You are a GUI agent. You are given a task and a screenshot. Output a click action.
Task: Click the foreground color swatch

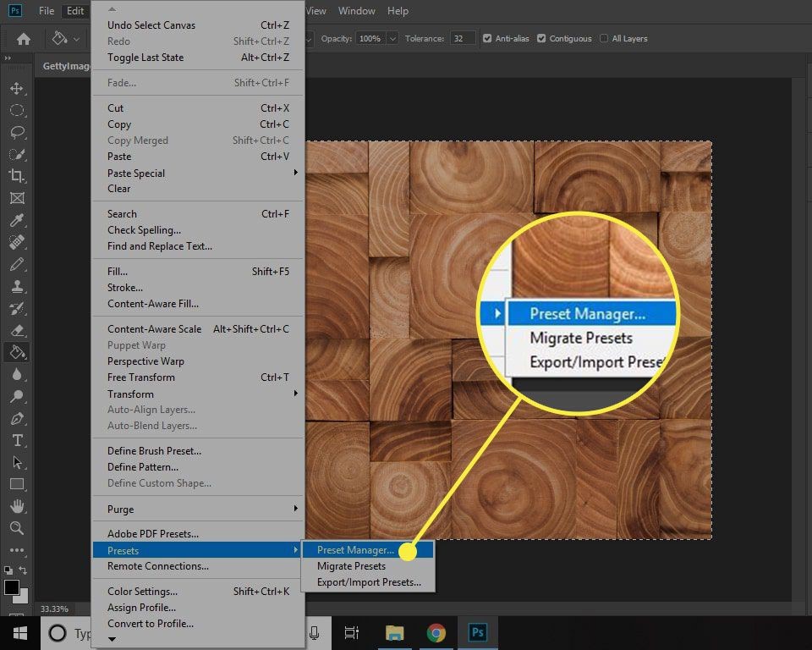pyautogui.click(x=12, y=587)
